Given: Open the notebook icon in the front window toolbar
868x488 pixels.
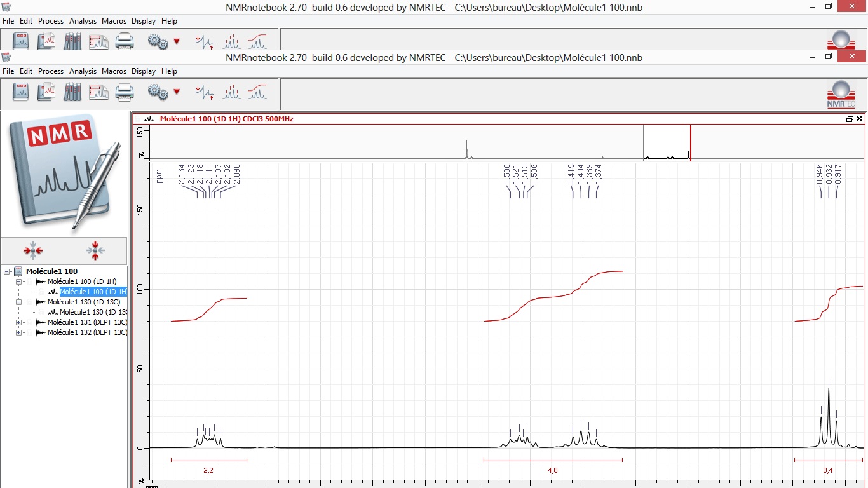Looking at the screenshot, I should (x=21, y=92).
